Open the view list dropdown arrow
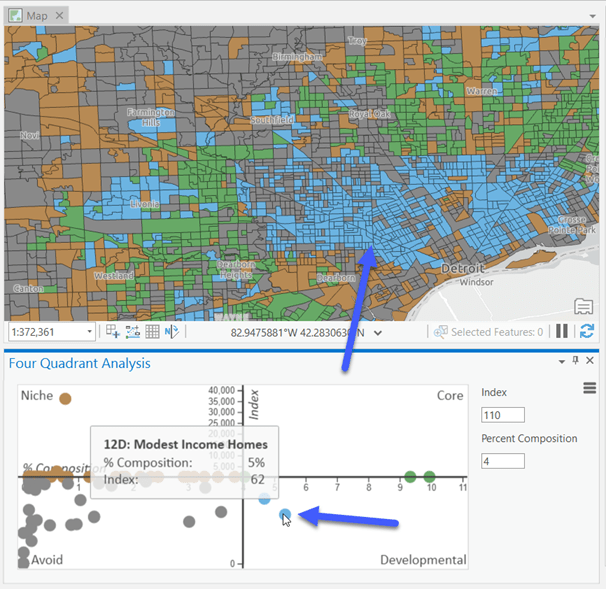The height and width of the screenshot is (589, 606). click(592, 16)
